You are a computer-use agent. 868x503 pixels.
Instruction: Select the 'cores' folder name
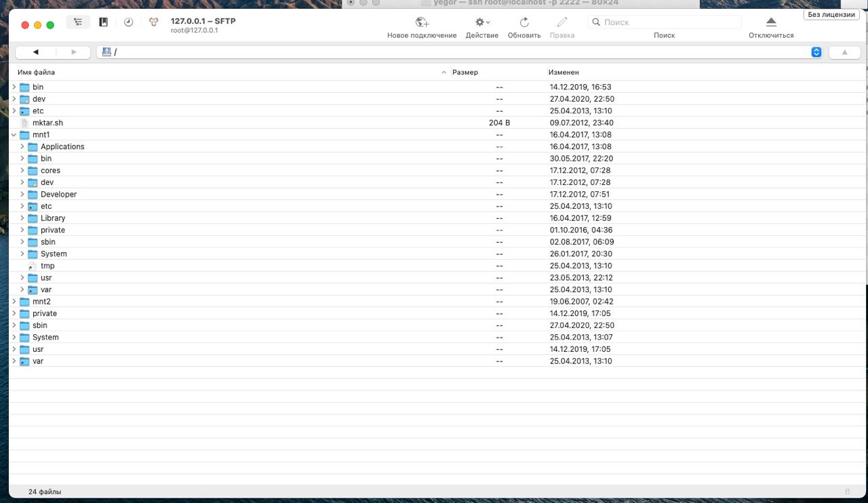pyautogui.click(x=50, y=170)
